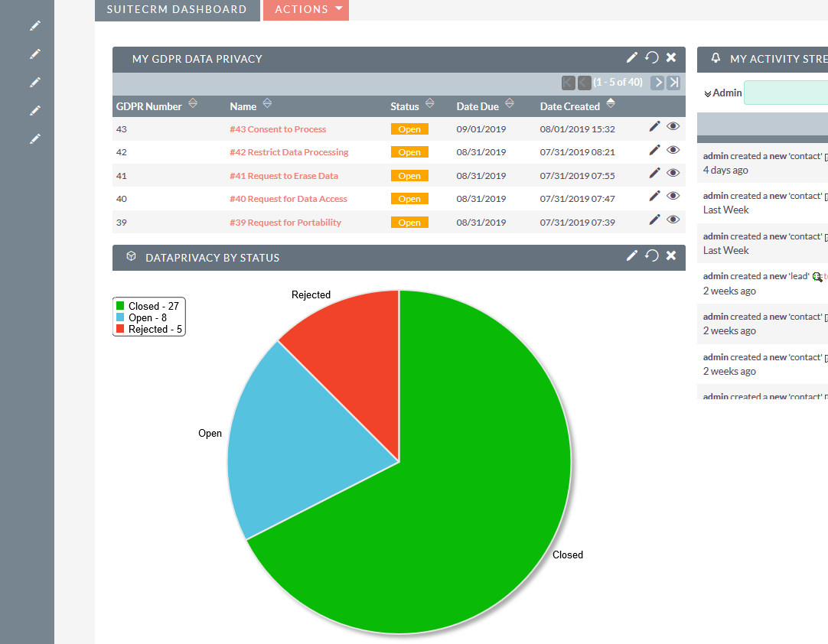Viewport: 828px width, 644px height.
Task: Edit the DataPrivacy By Status dashlet
Action: [631, 256]
